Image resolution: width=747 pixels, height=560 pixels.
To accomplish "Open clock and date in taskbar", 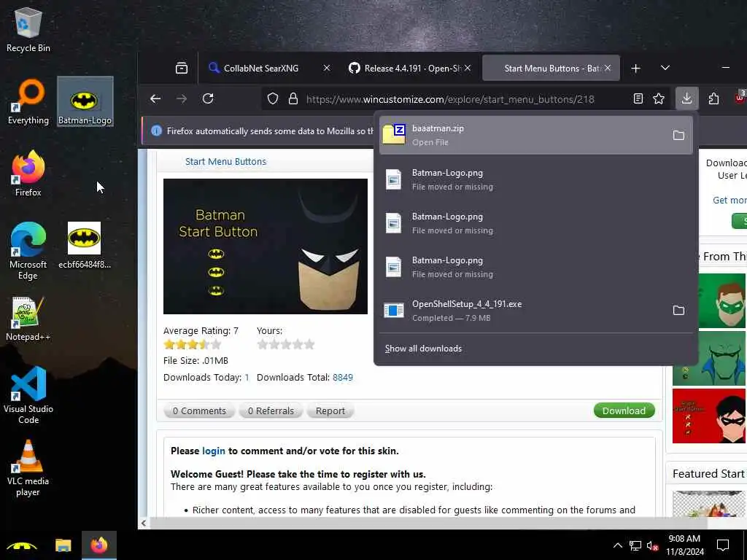I will click(x=684, y=545).
